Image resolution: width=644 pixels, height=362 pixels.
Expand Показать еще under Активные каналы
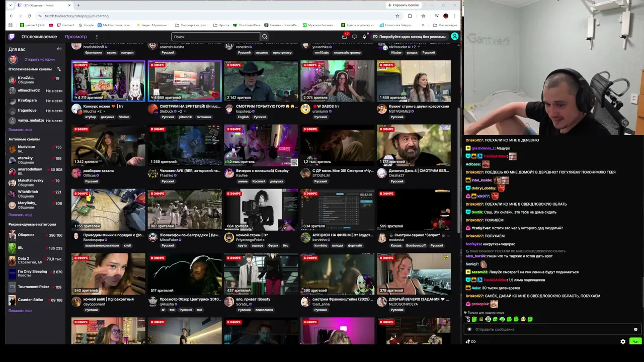(20, 215)
